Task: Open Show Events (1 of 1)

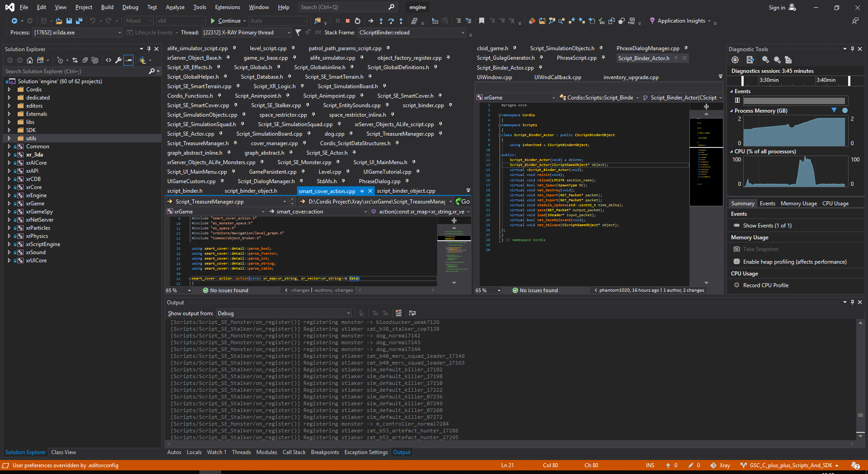Action: point(767,226)
